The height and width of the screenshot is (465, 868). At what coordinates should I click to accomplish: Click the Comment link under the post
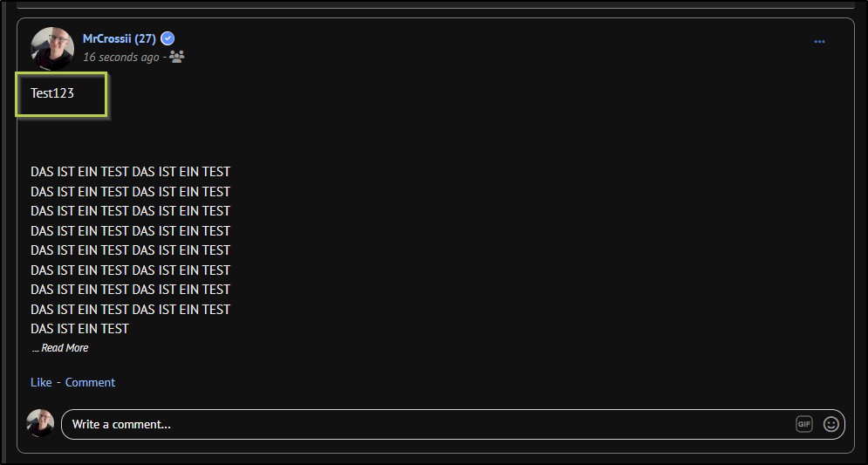tap(90, 382)
